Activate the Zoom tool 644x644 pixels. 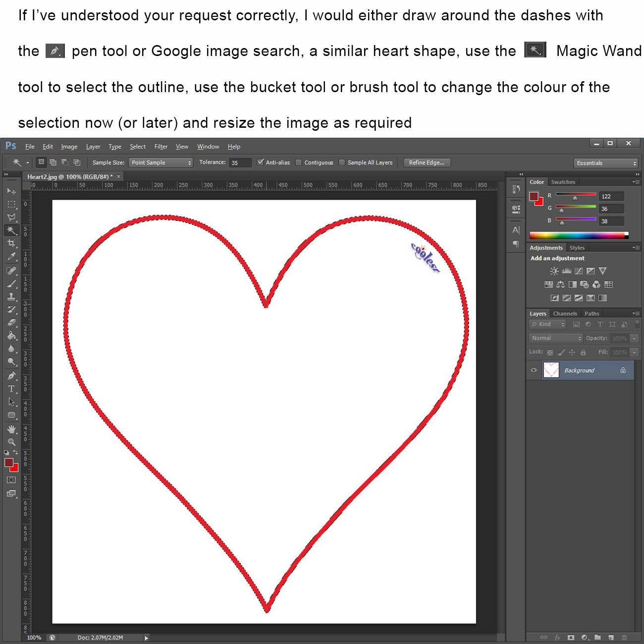(11, 442)
